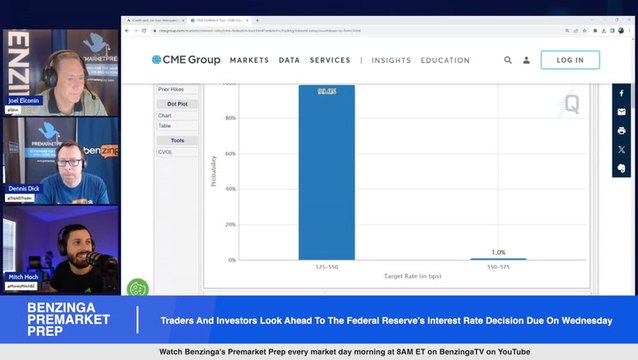Click the 525-550 probability bar
The width and height of the screenshot is (638, 360).
327,172
